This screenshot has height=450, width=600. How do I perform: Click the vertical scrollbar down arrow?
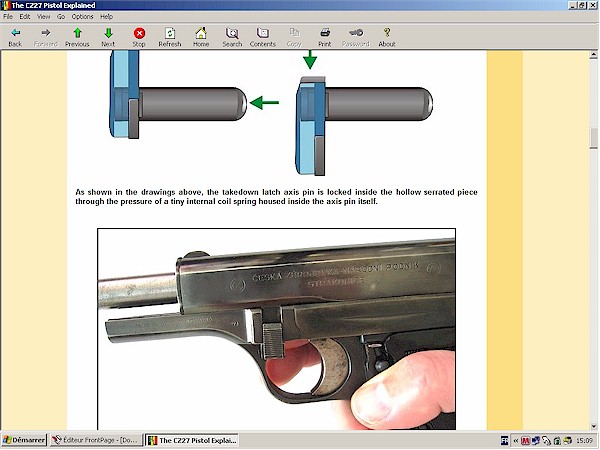(x=593, y=426)
